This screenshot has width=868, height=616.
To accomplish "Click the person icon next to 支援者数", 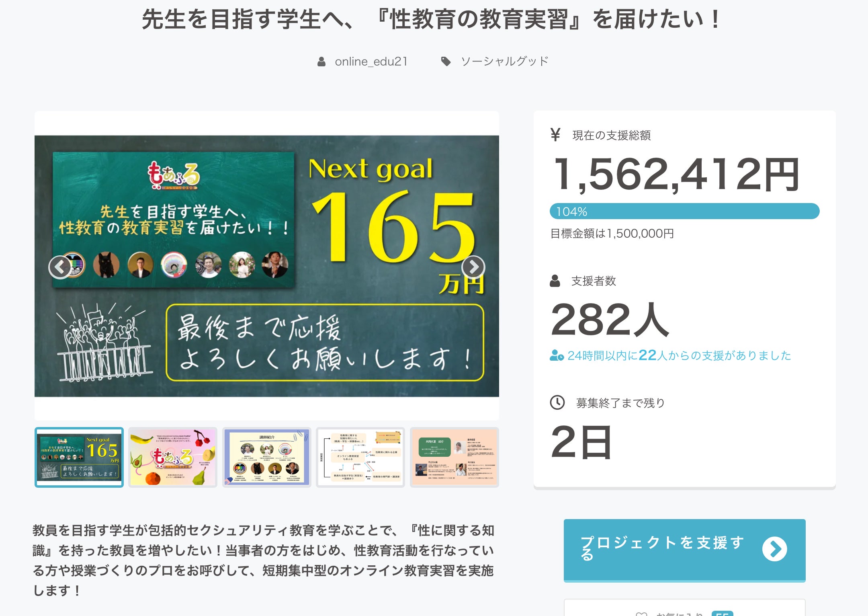I will tap(555, 281).
